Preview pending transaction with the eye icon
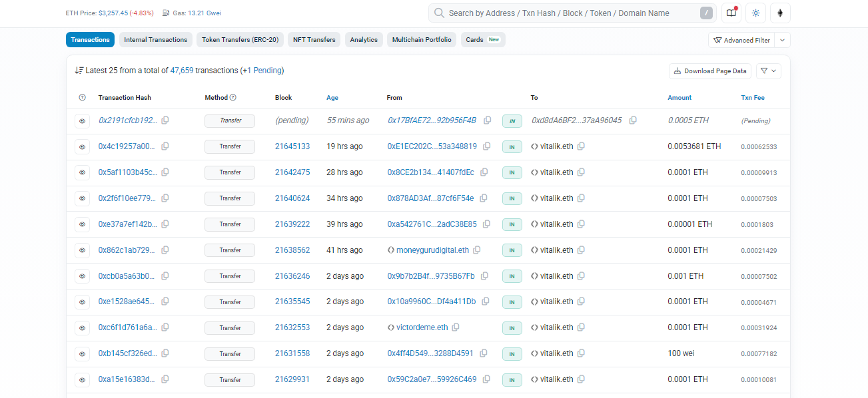The height and width of the screenshot is (398, 868). 82,121
